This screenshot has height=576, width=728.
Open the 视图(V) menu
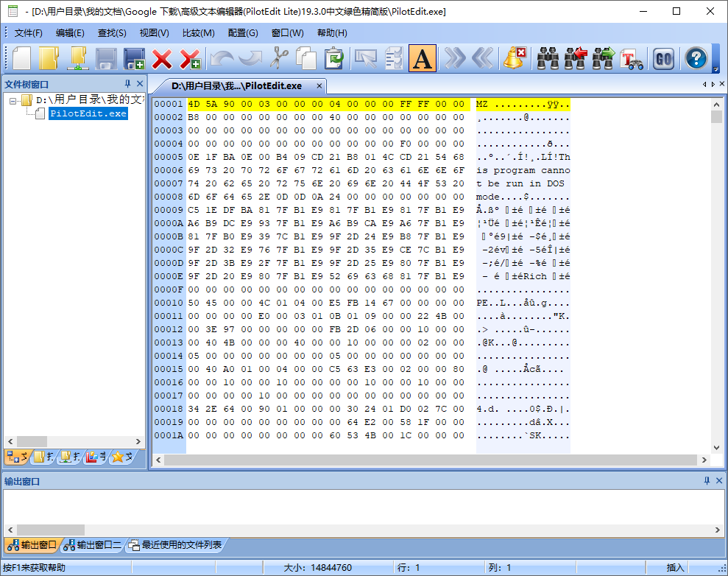[154, 33]
